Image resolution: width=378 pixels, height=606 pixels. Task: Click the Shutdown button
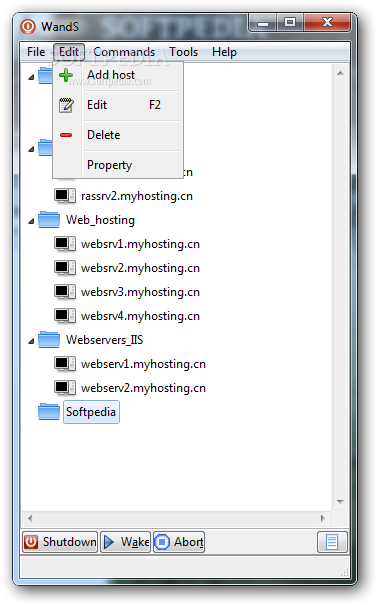click(x=60, y=541)
